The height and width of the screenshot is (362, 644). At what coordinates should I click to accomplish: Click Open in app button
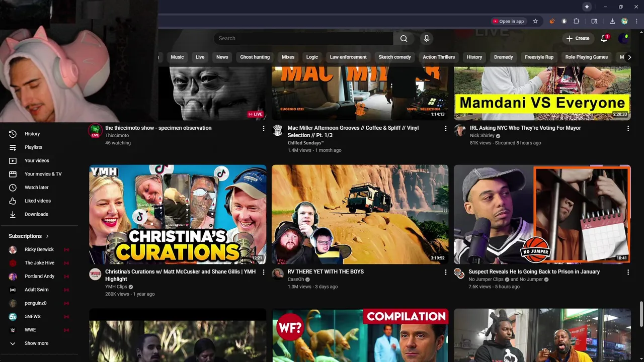point(508,21)
